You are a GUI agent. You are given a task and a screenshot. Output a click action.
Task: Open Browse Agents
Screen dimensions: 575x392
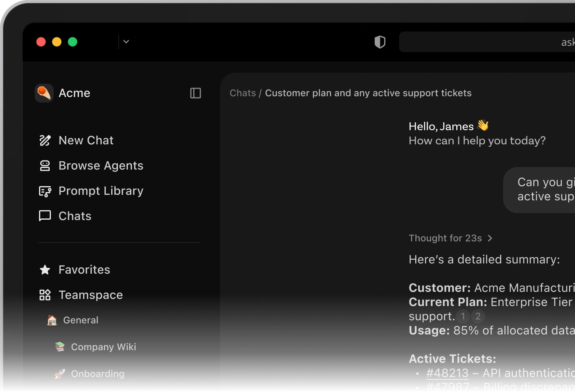click(101, 166)
